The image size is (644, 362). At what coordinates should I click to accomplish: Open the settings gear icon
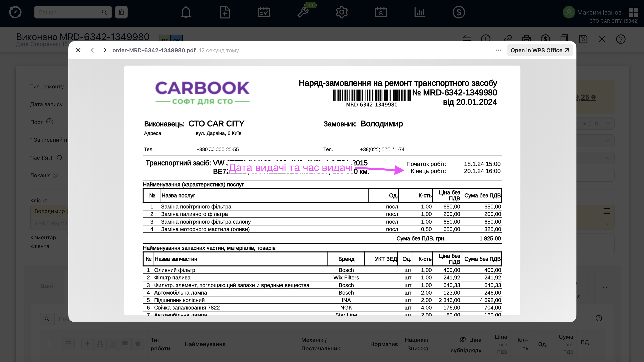click(x=342, y=12)
